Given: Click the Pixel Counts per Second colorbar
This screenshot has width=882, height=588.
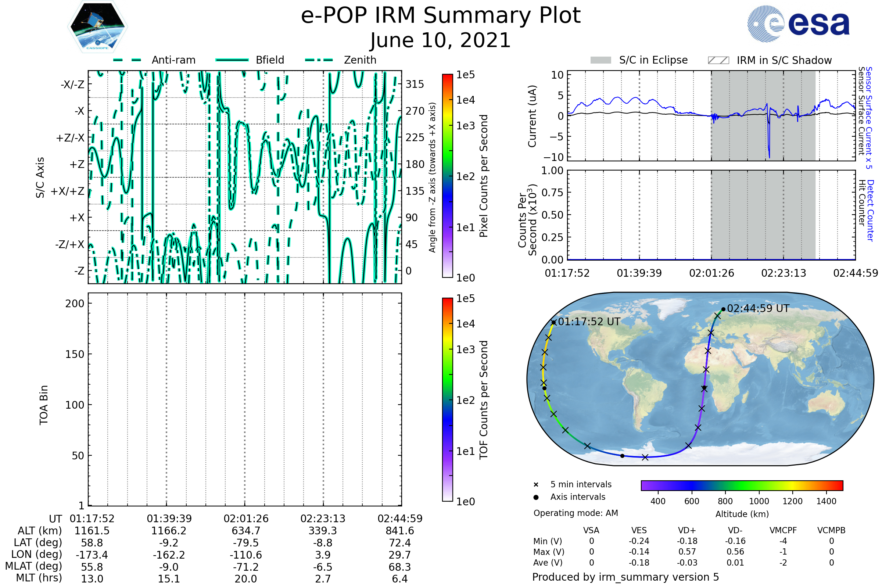Looking at the screenshot, I should pyautogui.click(x=447, y=176).
